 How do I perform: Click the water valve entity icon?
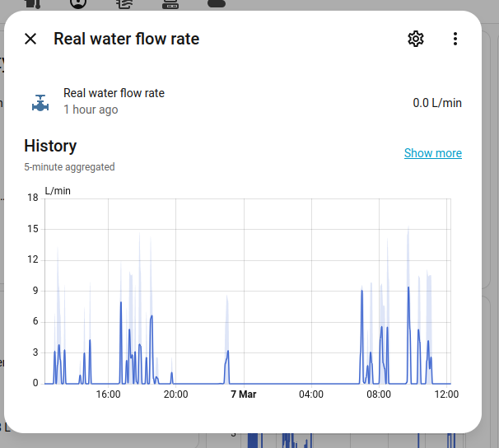[40, 102]
